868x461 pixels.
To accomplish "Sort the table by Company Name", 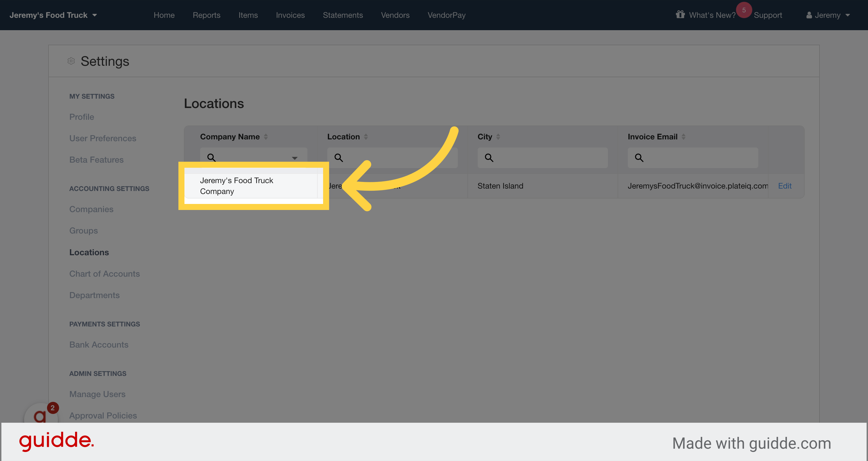I will tap(266, 137).
